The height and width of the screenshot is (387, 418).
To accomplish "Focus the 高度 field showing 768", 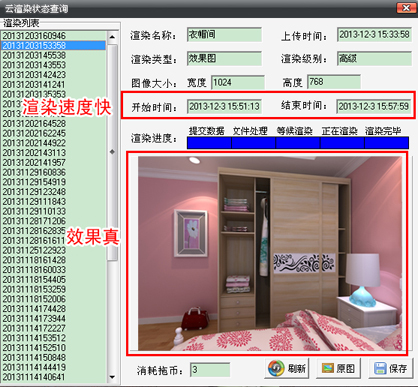I will (334, 82).
